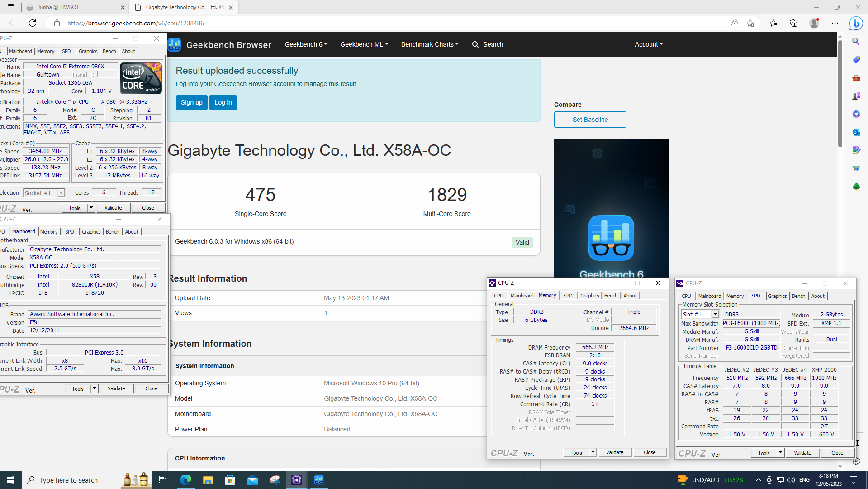The image size is (868, 489).
Task: Click the Log in button
Action: coord(223,102)
